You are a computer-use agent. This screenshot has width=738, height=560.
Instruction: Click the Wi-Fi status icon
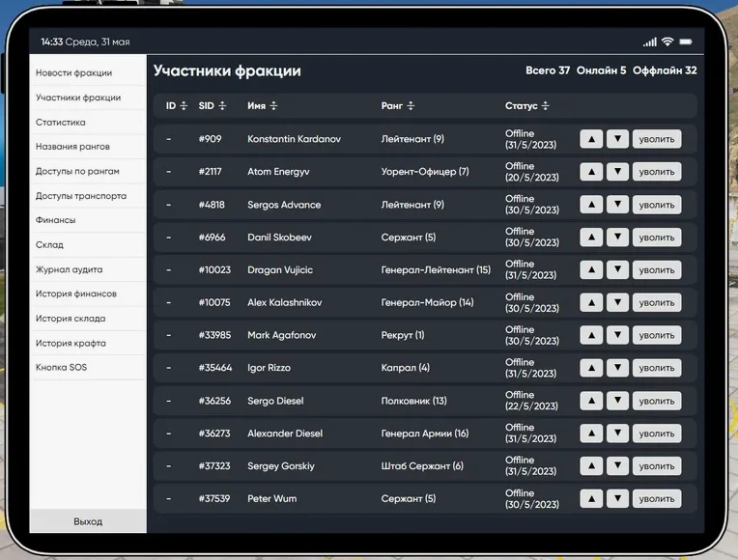[x=667, y=42]
